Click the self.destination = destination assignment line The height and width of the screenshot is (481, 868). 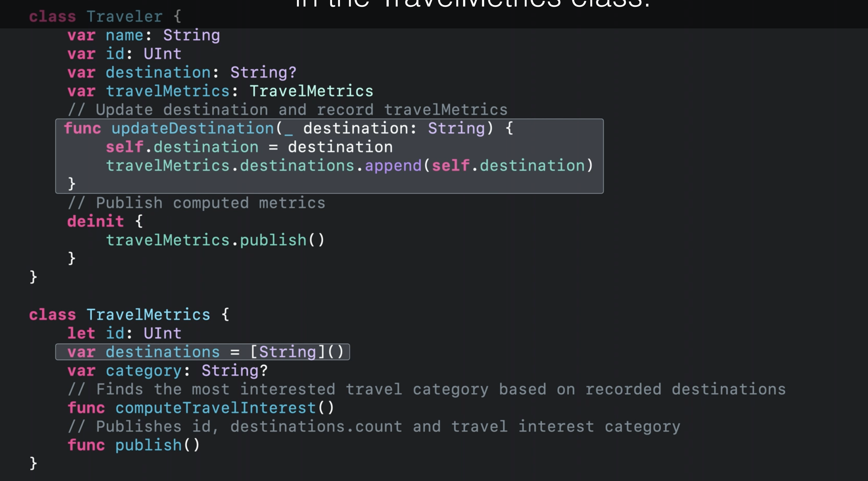pyautogui.click(x=249, y=147)
